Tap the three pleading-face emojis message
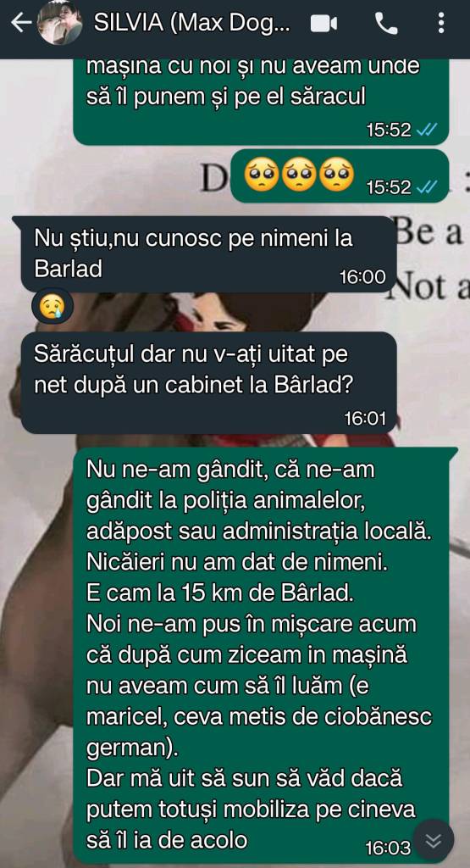 tap(339, 176)
